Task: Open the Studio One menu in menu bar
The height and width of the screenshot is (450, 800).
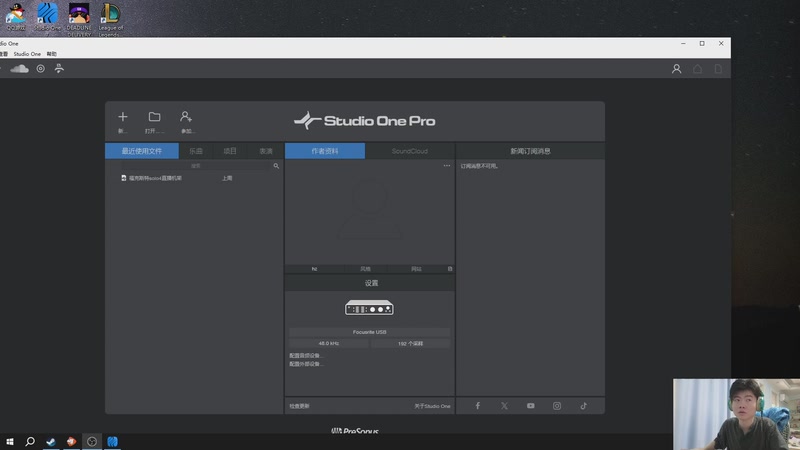Action: pos(27,54)
